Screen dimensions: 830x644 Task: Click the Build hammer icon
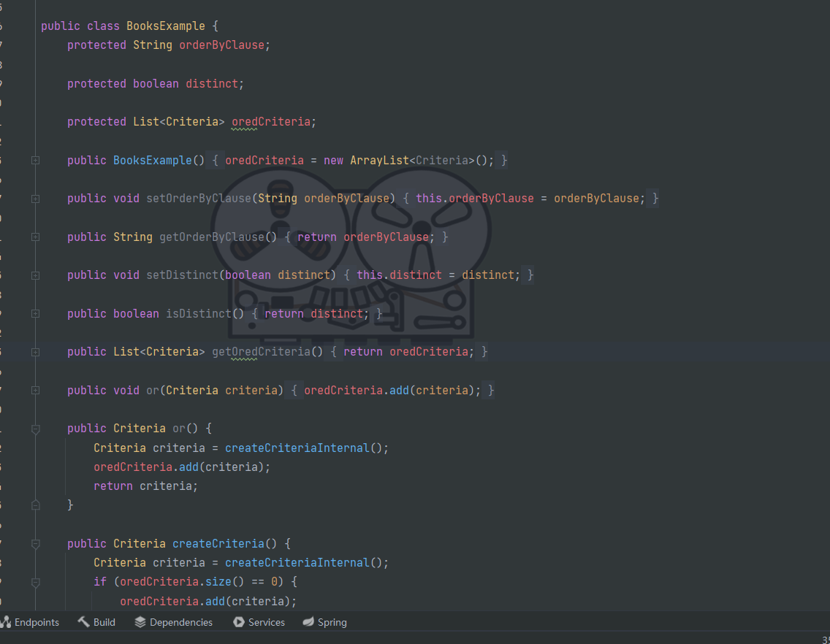tap(83, 622)
